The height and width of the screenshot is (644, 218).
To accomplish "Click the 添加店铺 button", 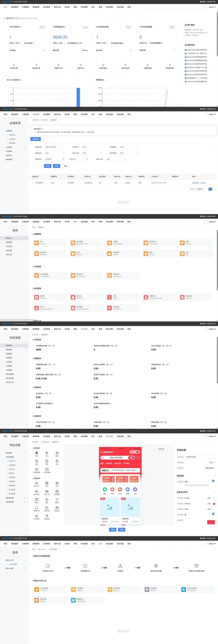I will coord(35,139).
